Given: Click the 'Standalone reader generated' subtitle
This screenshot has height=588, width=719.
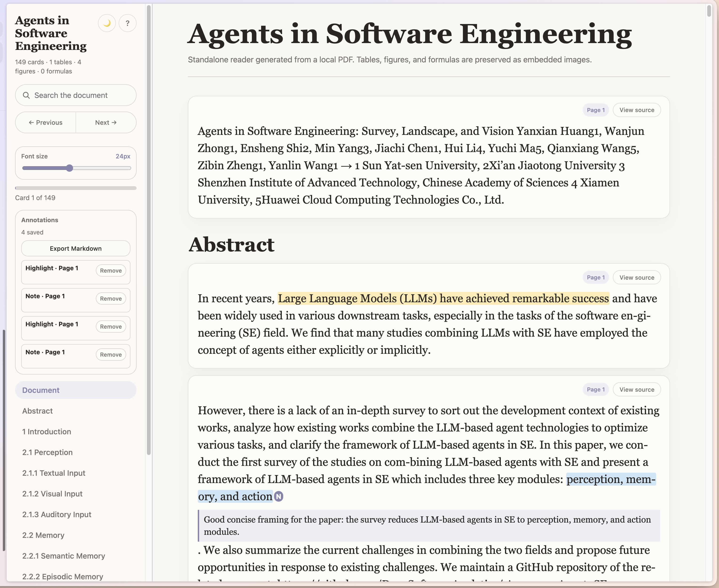Looking at the screenshot, I should (x=390, y=60).
